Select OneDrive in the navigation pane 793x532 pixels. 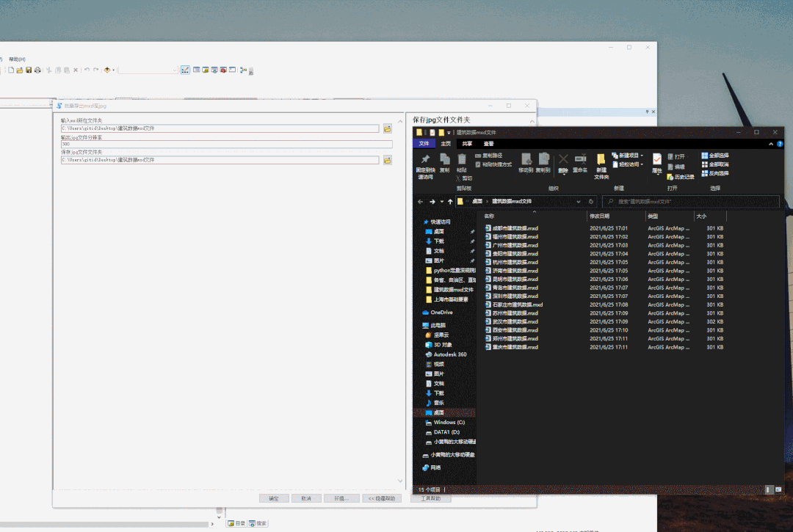coord(441,313)
